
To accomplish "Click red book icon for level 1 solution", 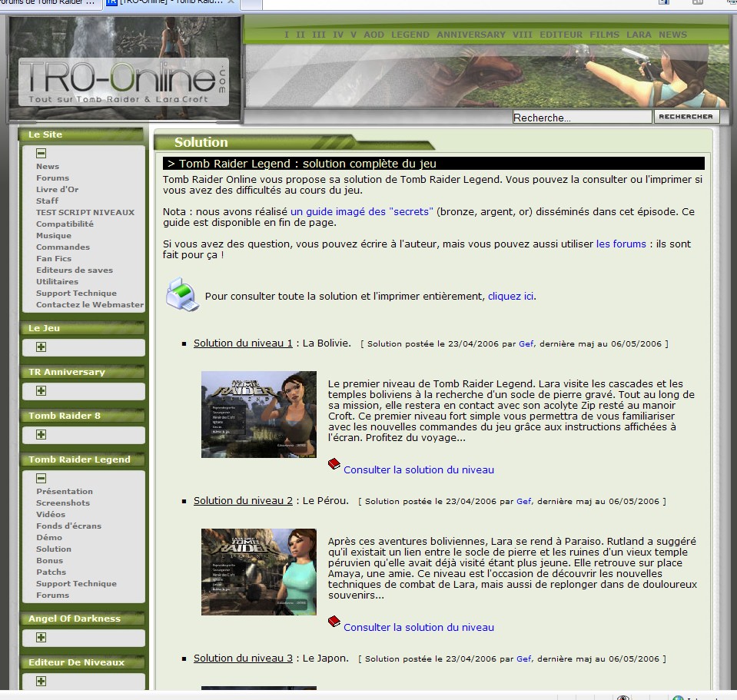I will [334, 464].
